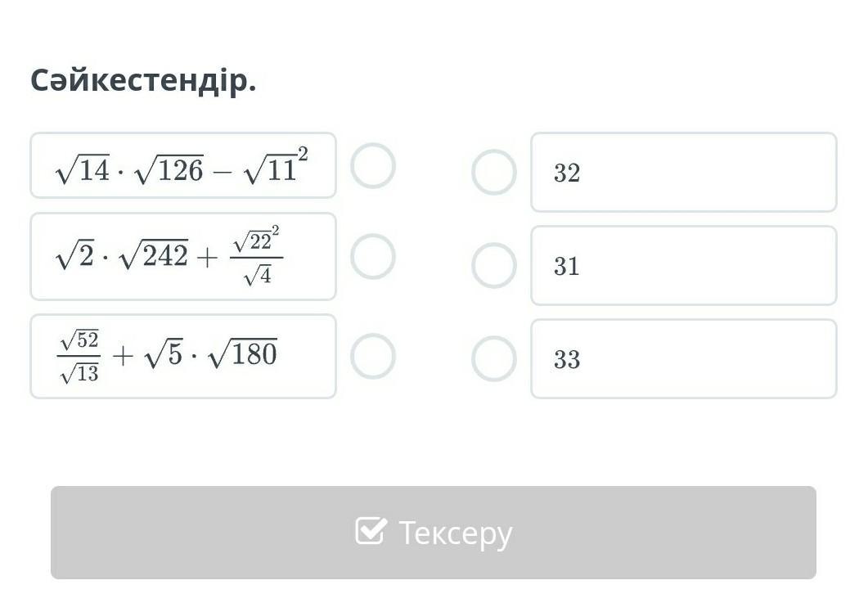Choose the answer box showing 33
868x603 pixels.
[x=683, y=358]
